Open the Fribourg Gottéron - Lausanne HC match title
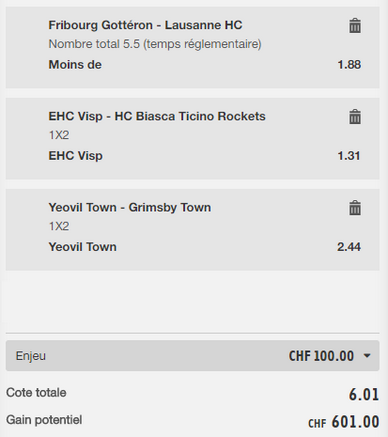Viewport: 388px width, 437px height. [x=145, y=25]
